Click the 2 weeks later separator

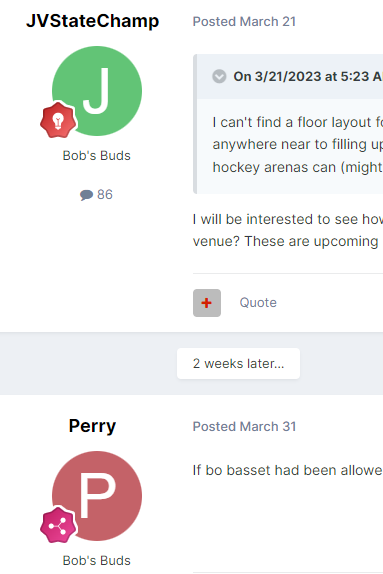tap(238, 364)
